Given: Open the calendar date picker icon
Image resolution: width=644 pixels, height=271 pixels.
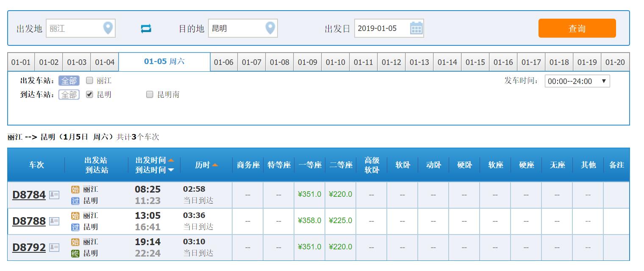Looking at the screenshot, I should coord(416,28).
